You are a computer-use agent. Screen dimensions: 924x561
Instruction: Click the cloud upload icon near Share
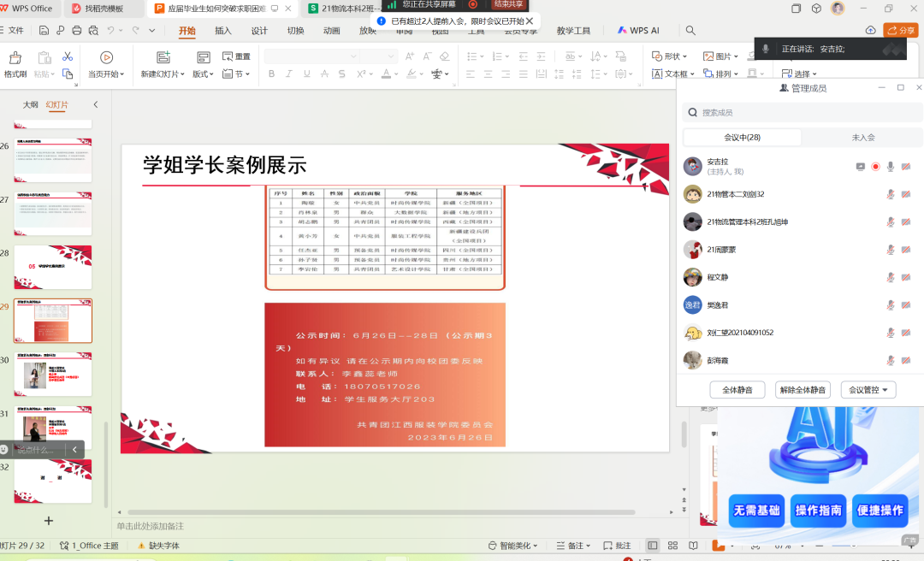(870, 30)
